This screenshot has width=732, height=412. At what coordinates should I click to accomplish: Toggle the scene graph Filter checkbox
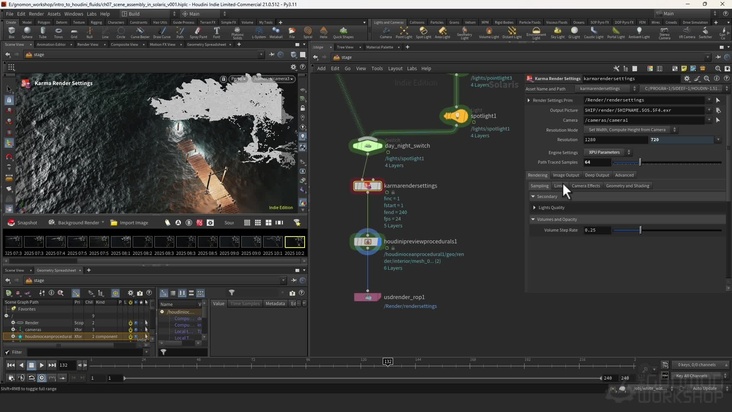7,352
